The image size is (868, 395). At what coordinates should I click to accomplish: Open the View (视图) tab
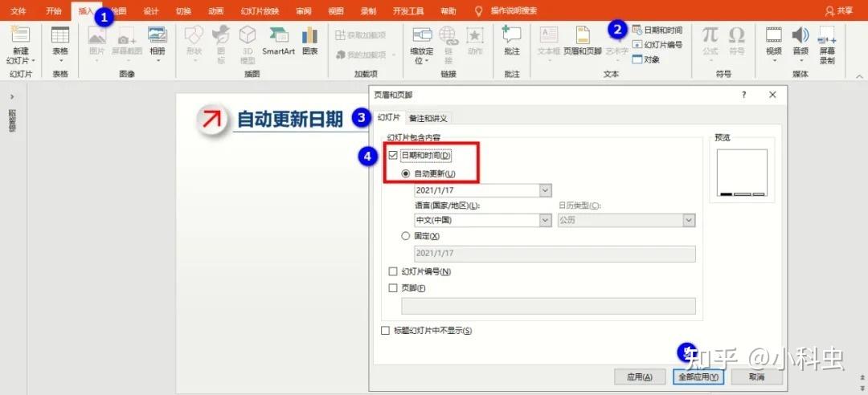pyautogui.click(x=335, y=11)
